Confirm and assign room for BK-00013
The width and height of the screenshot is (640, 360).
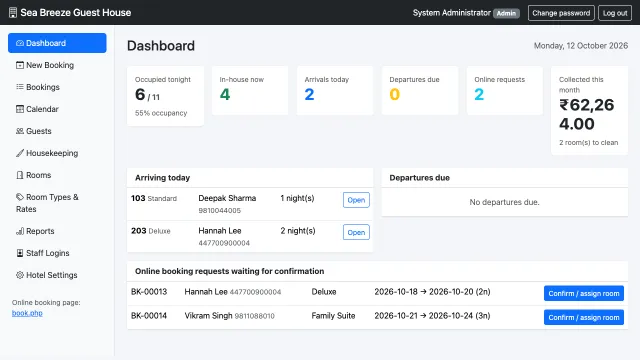pos(584,293)
